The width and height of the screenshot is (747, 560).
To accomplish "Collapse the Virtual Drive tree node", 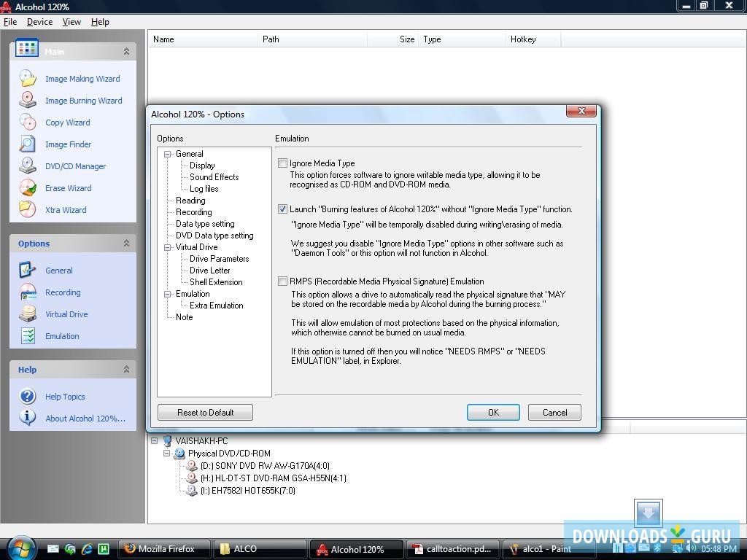I will coord(167,247).
